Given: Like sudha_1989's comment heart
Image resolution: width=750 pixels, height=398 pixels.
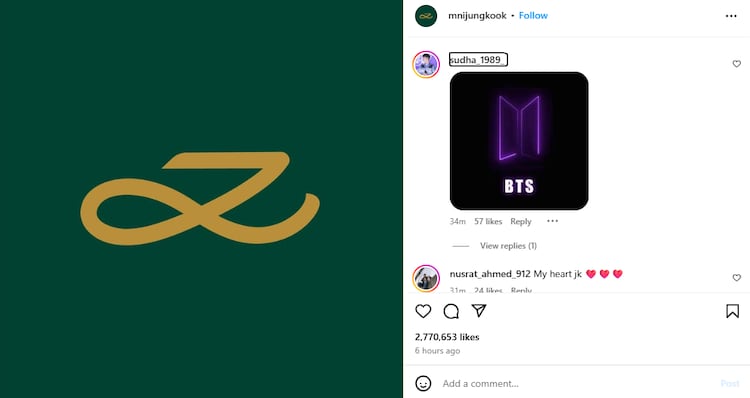Looking at the screenshot, I should (737, 64).
